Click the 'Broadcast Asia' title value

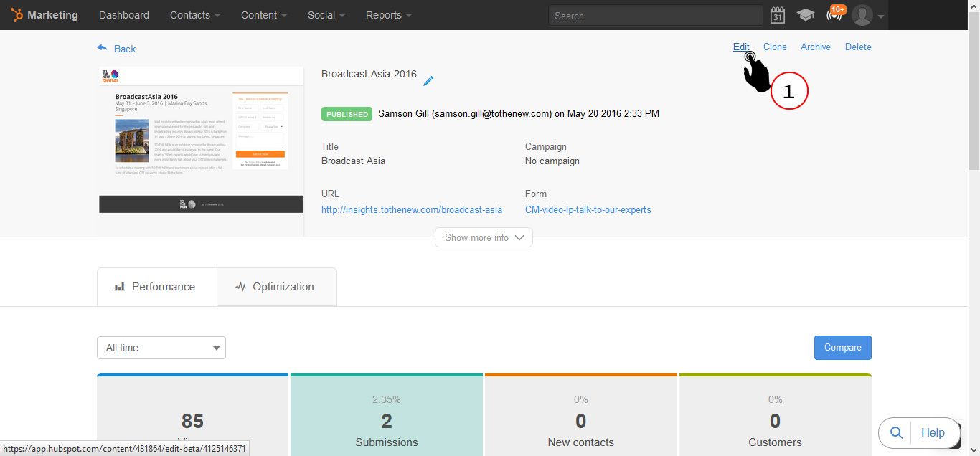click(x=353, y=161)
